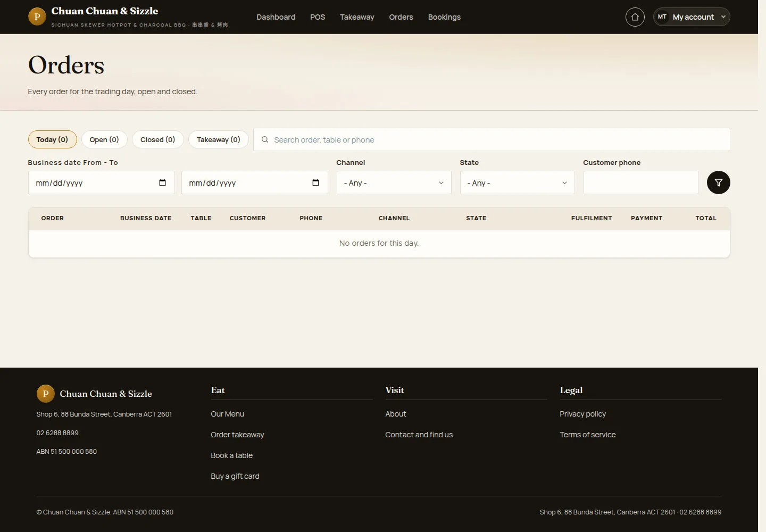Focus the order search field
766x532 pixels.
coord(492,139)
